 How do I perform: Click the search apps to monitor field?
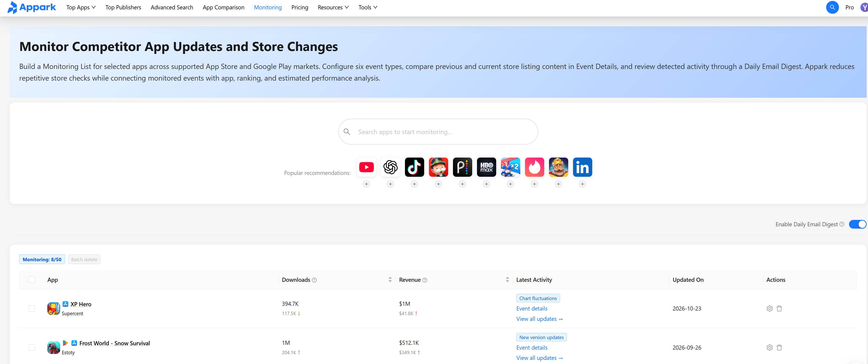click(438, 132)
